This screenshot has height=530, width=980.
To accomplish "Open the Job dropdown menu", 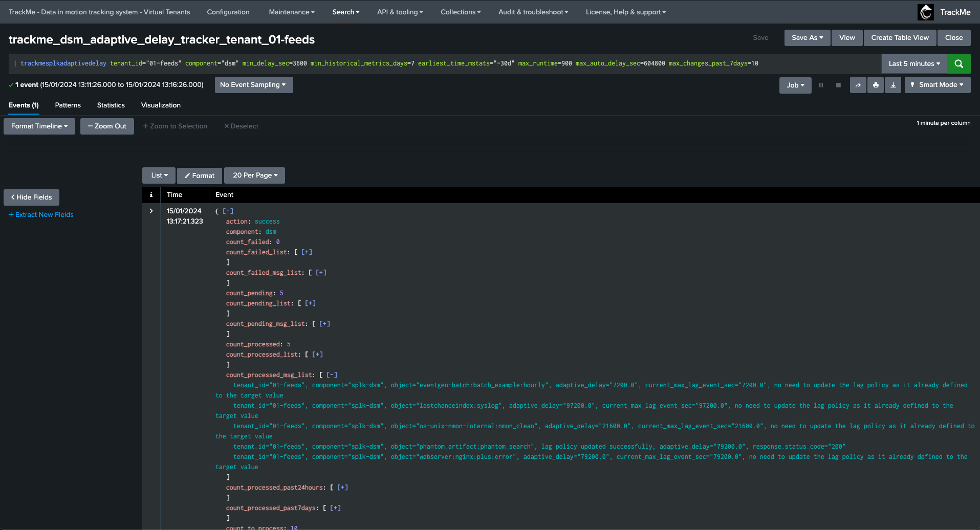I will (795, 85).
